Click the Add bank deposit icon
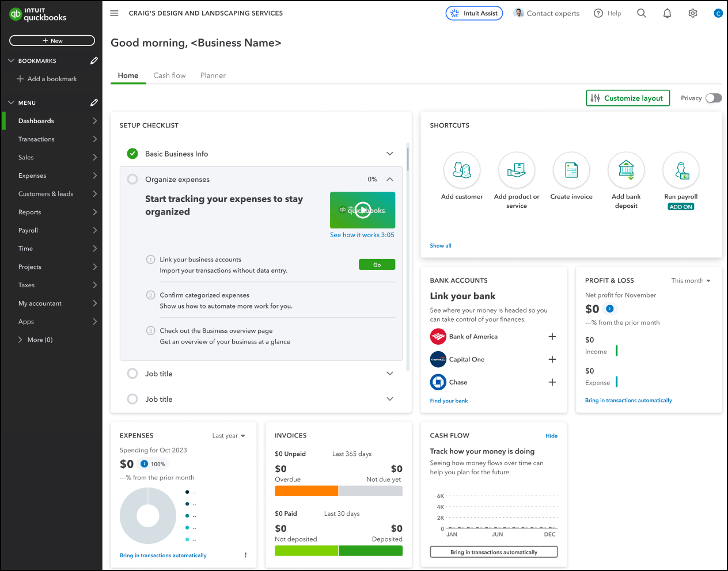The width and height of the screenshot is (728, 571). pyautogui.click(x=626, y=170)
